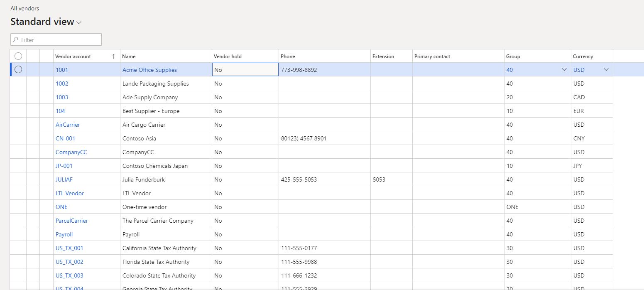Click the sort arrow on Vendor account column
Screen dimensions: 644x290
coord(114,57)
